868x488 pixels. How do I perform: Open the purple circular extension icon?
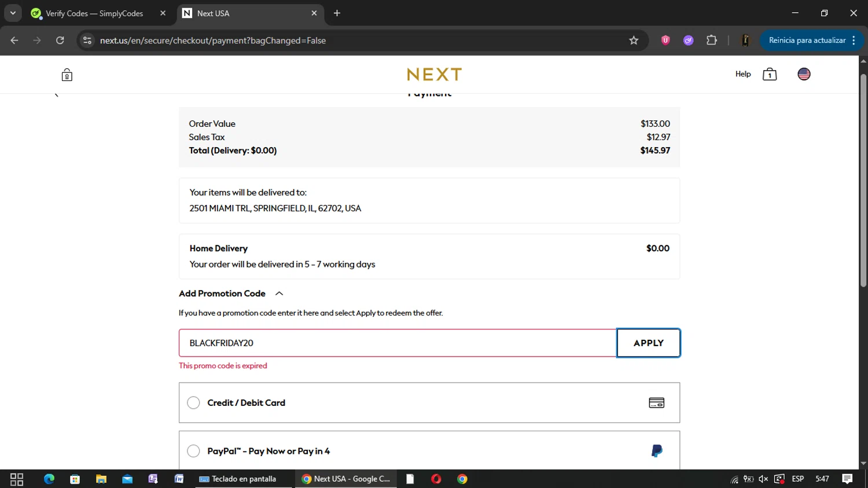click(688, 41)
